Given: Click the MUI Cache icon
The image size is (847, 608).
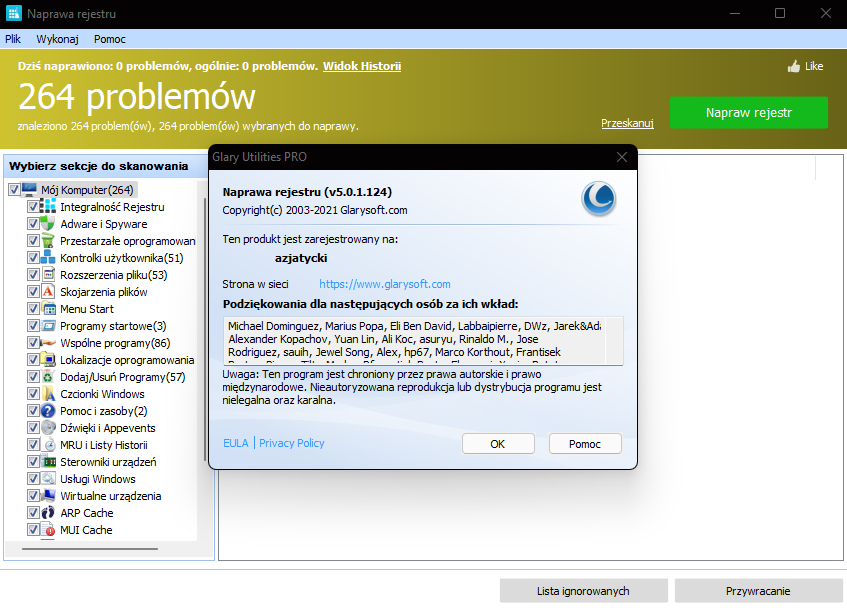Looking at the screenshot, I should tap(48, 530).
